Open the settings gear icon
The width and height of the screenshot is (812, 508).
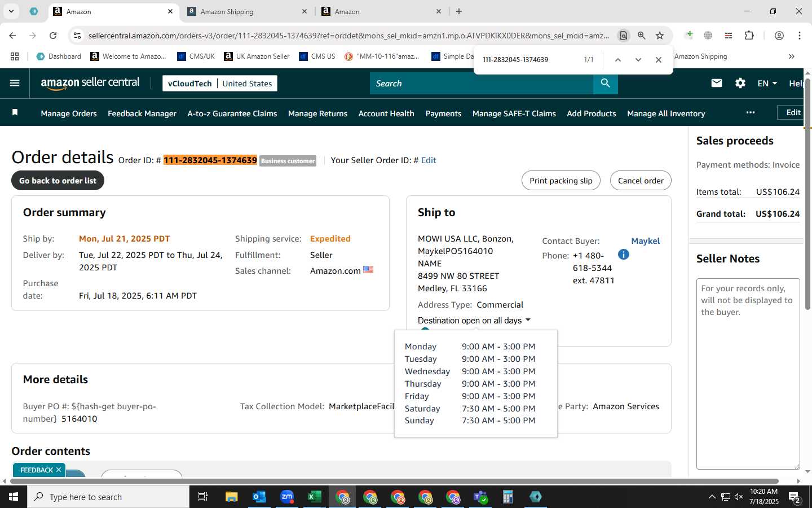click(740, 83)
